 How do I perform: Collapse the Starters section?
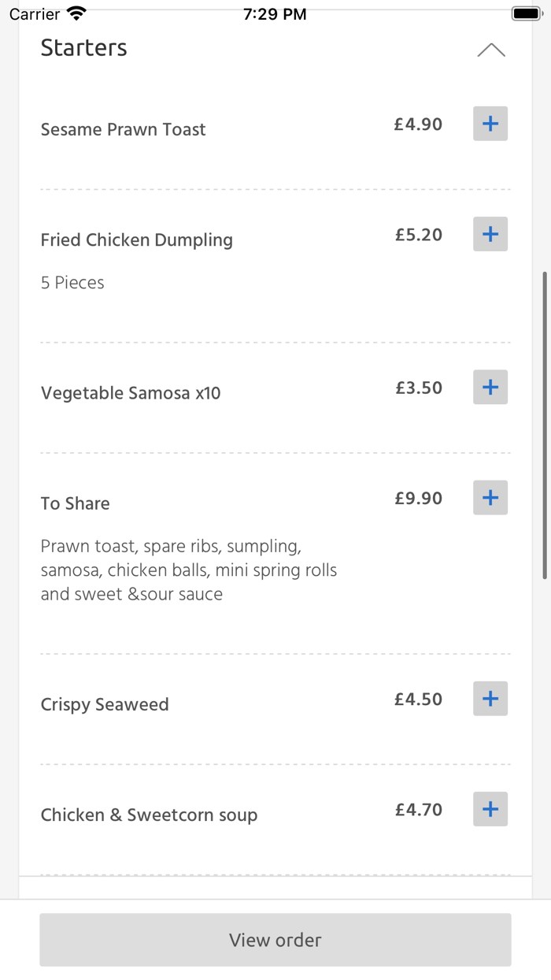(491, 49)
